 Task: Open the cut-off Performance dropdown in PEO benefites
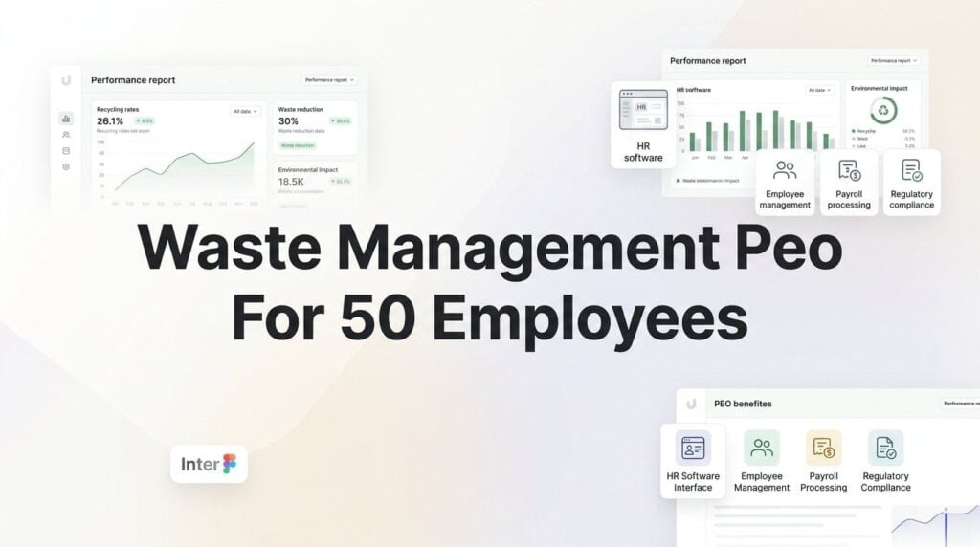(x=960, y=404)
